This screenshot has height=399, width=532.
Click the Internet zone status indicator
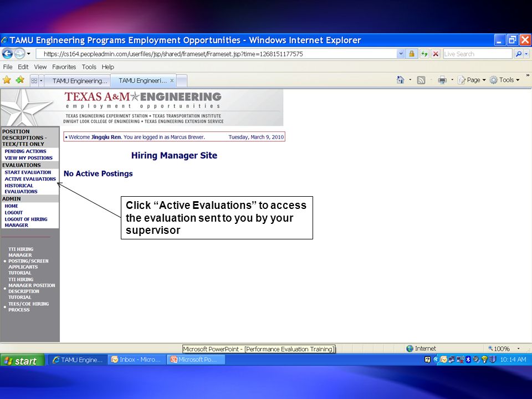421,349
